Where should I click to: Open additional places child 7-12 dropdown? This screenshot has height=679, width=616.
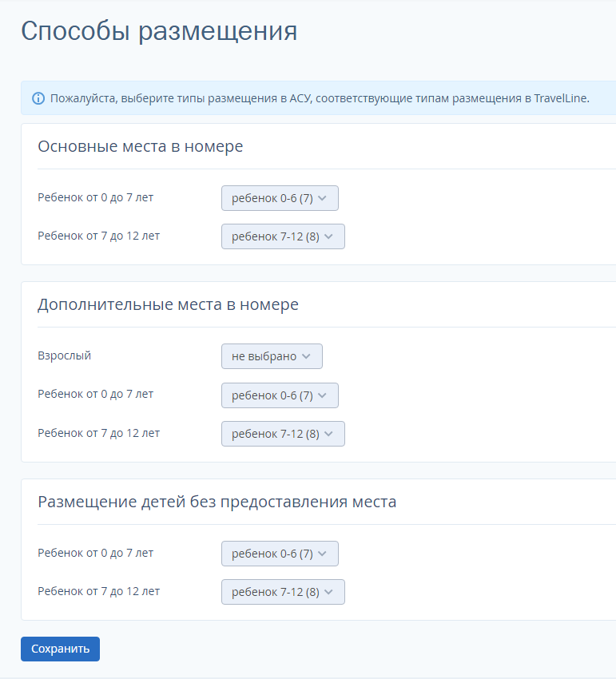tap(283, 434)
